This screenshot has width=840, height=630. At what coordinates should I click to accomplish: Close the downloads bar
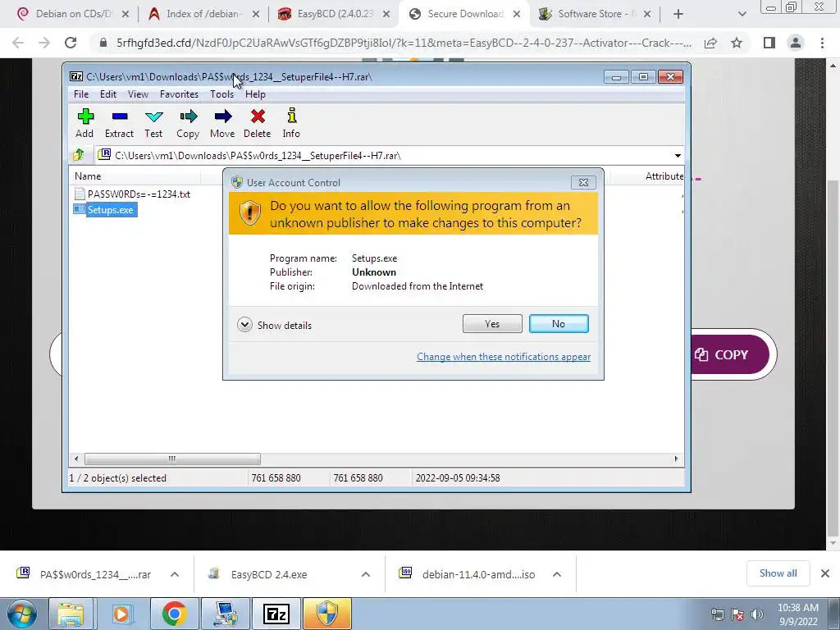pos(825,573)
